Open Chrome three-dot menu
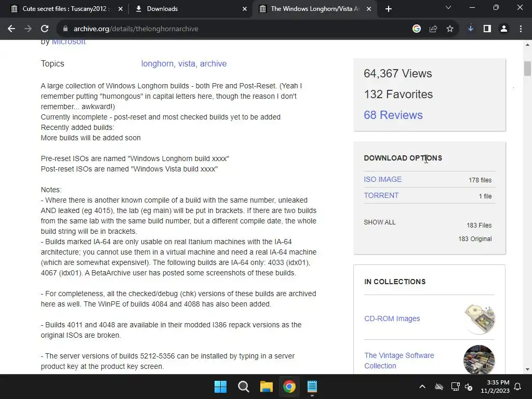The height and width of the screenshot is (399, 532). point(521,29)
